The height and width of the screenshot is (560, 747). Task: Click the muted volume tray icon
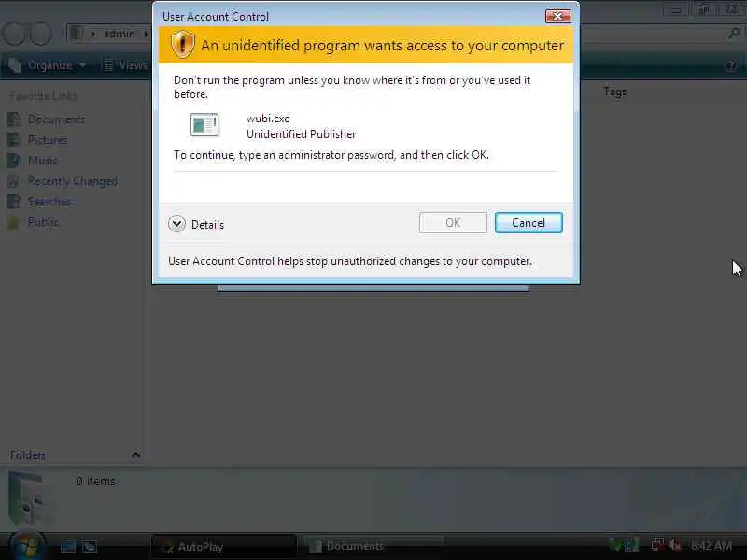click(674, 545)
